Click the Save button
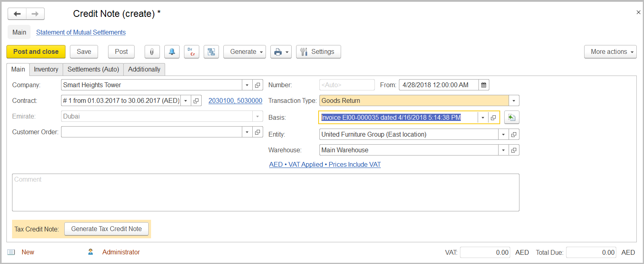Image resolution: width=644 pixels, height=264 pixels. coord(84,52)
